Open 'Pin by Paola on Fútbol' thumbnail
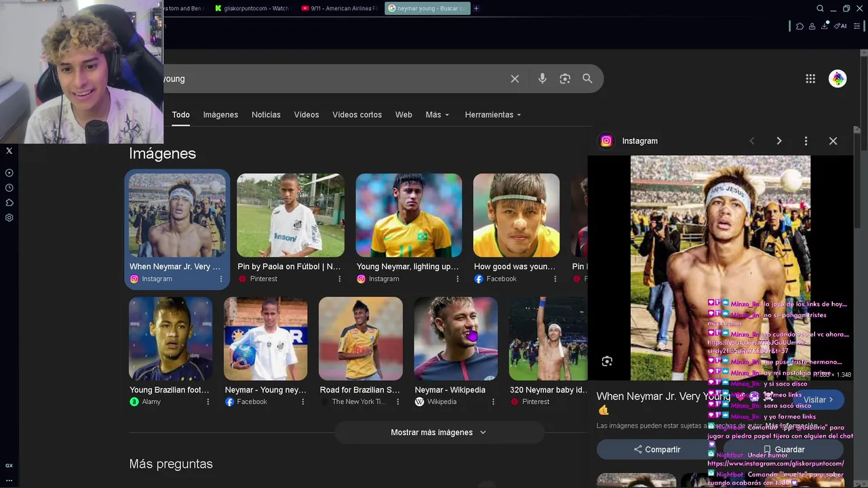This screenshot has height=488, width=868. pos(290,215)
